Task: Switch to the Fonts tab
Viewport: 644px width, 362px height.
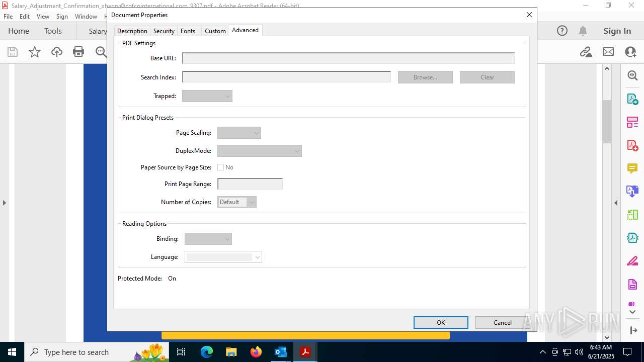Action: (188, 31)
